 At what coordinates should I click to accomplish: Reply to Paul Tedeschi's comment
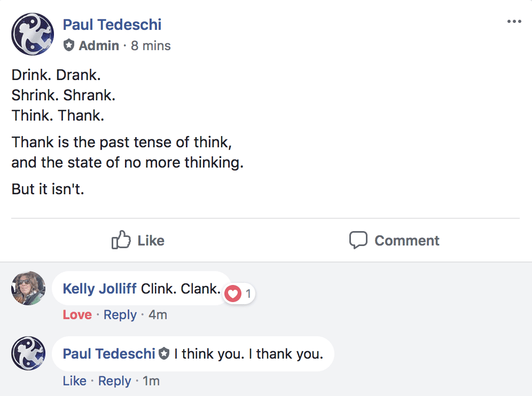pos(115,381)
